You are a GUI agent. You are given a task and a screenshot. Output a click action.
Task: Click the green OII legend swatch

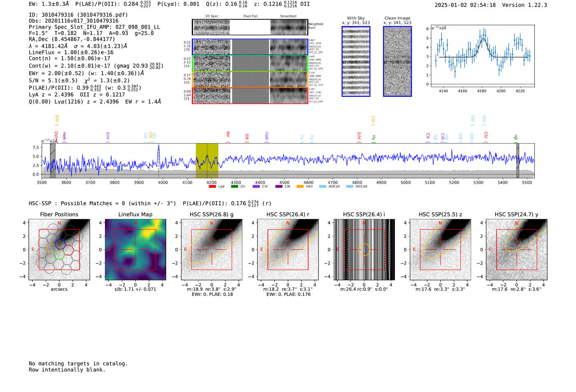(x=235, y=186)
